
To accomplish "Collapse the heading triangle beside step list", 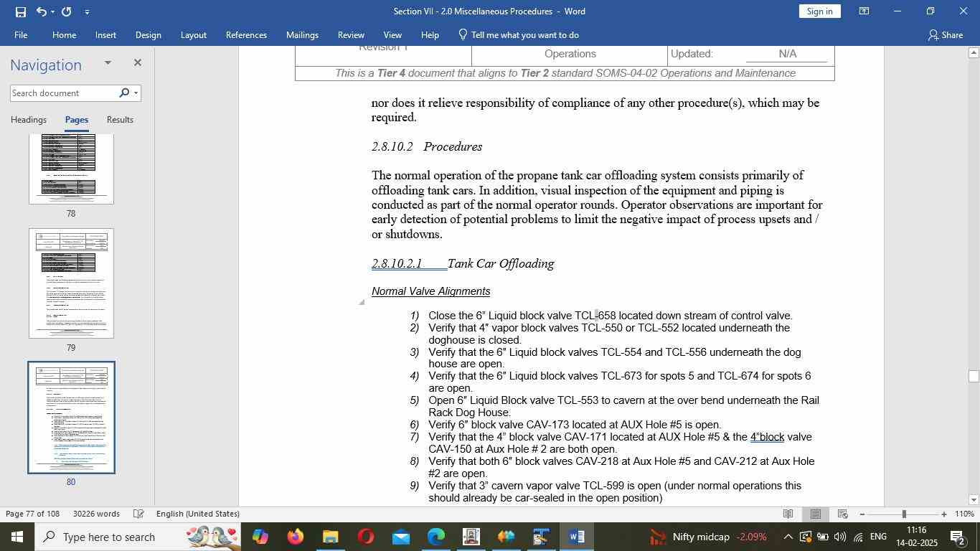I will tap(362, 302).
